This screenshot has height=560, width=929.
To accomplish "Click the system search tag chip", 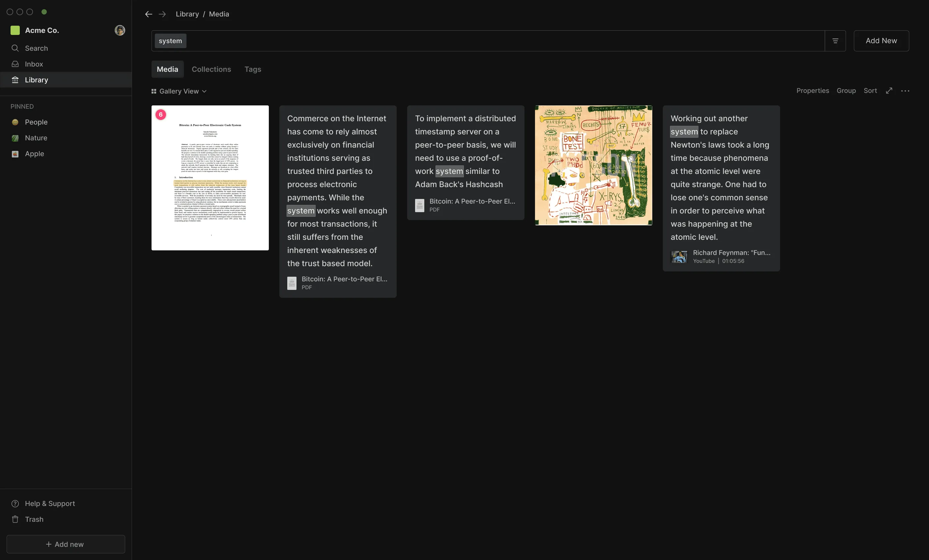I will [170, 41].
